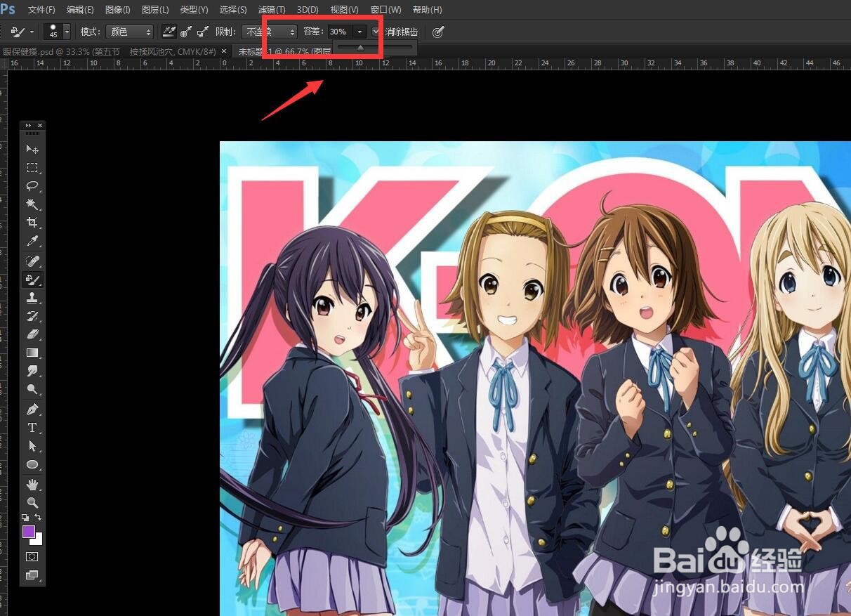Open the 文件(F) menu
Image resolution: width=851 pixels, height=616 pixels.
(x=41, y=10)
